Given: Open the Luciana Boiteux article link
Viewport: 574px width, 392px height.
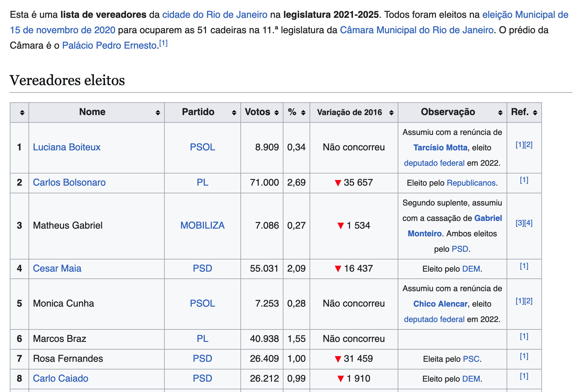Looking at the screenshot, I should 66,147.
